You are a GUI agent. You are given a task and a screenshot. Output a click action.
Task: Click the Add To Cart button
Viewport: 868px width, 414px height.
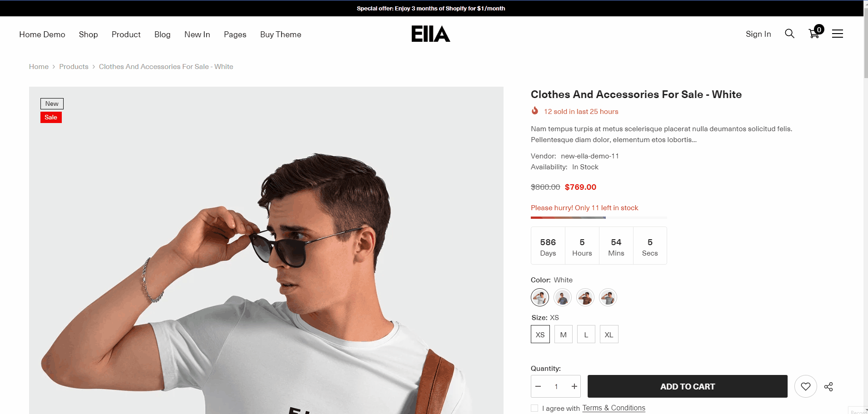pos(687,386)
